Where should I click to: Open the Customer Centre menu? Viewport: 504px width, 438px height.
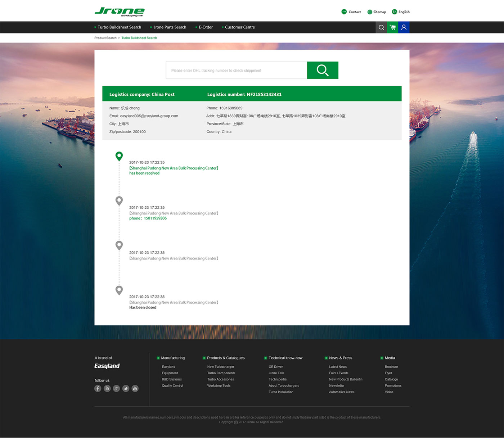240,27
